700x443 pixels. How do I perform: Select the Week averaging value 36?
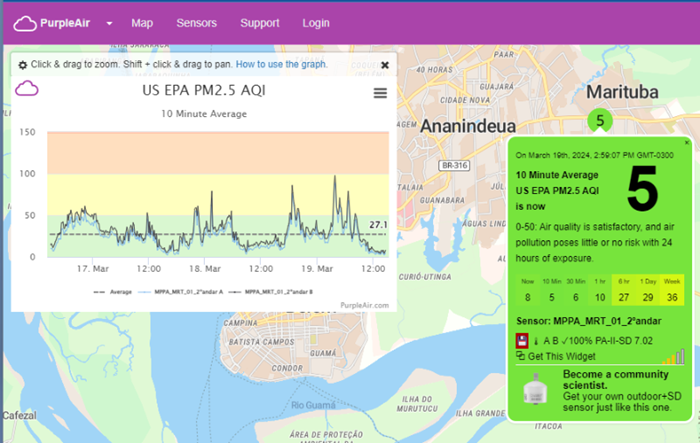(672, 290)
